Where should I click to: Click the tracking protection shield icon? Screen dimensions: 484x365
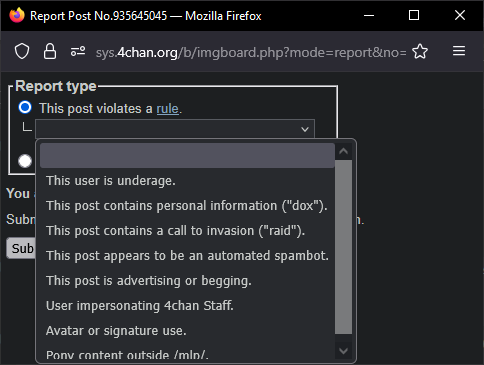tap(22, 52)
